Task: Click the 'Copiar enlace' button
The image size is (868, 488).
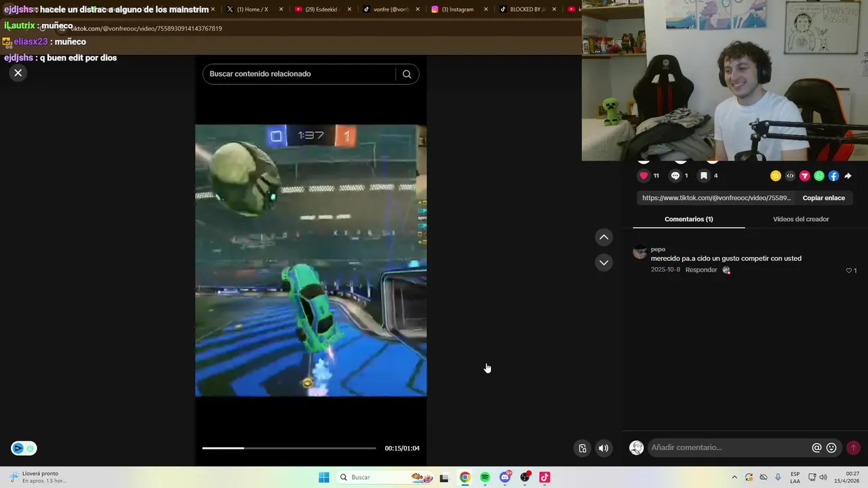Action: tap(823, 198)
